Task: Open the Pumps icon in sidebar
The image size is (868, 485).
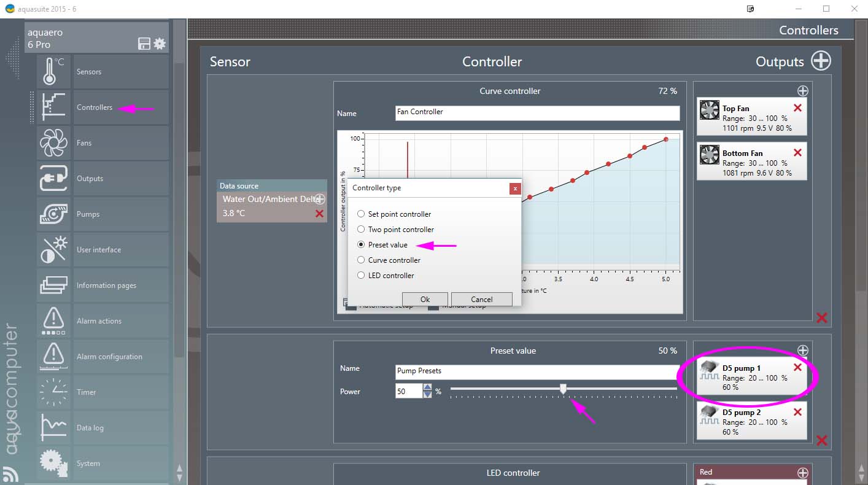Action: click(53, 214)
